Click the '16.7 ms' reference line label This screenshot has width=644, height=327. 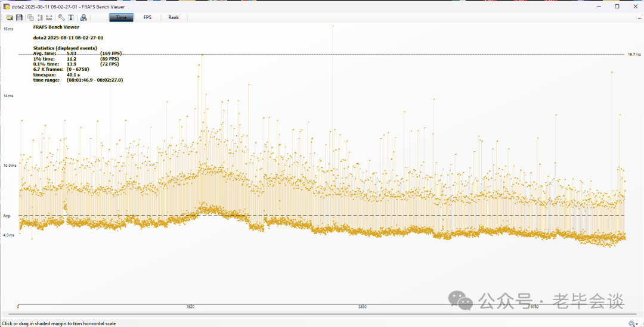634,54
